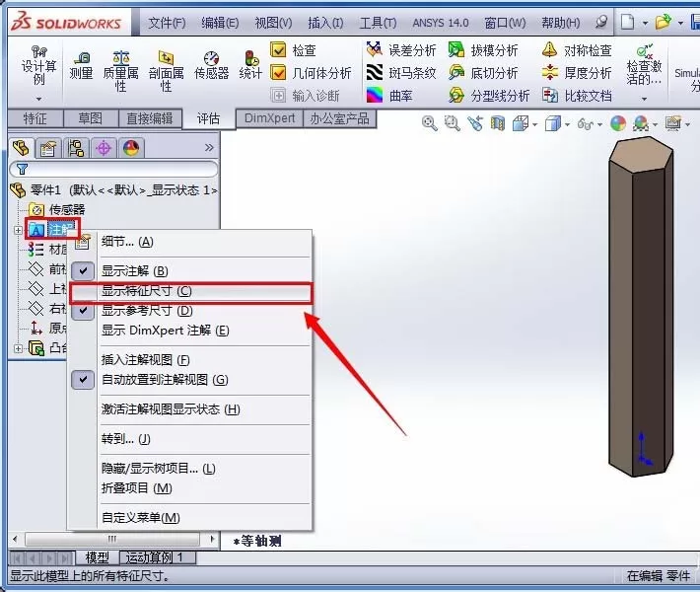Run 误差分析 deviation analysis
This screenshot has width=700, height=592.
[400, 49]
